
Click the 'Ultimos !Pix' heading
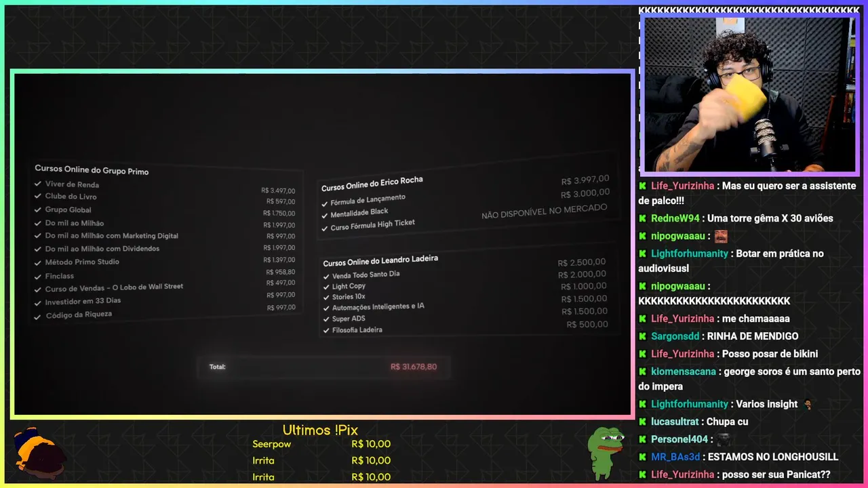click(x=320, y=430)
